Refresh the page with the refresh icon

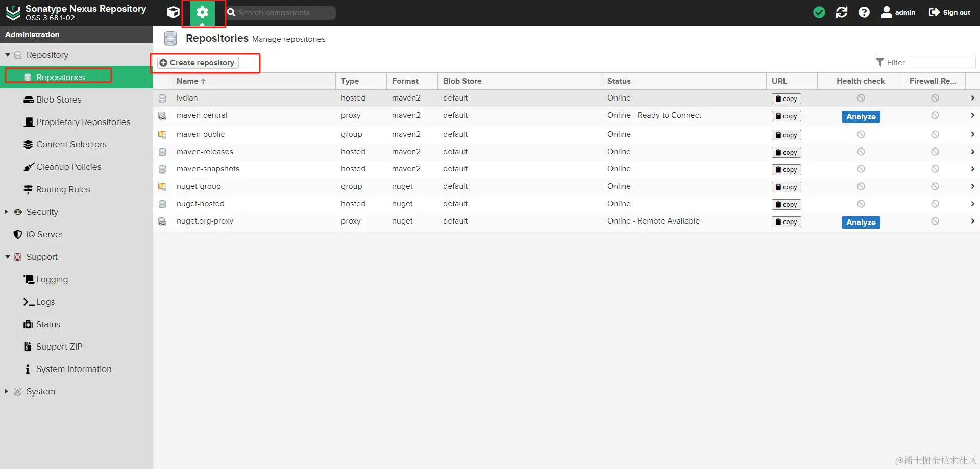click(x=842, y=12)
